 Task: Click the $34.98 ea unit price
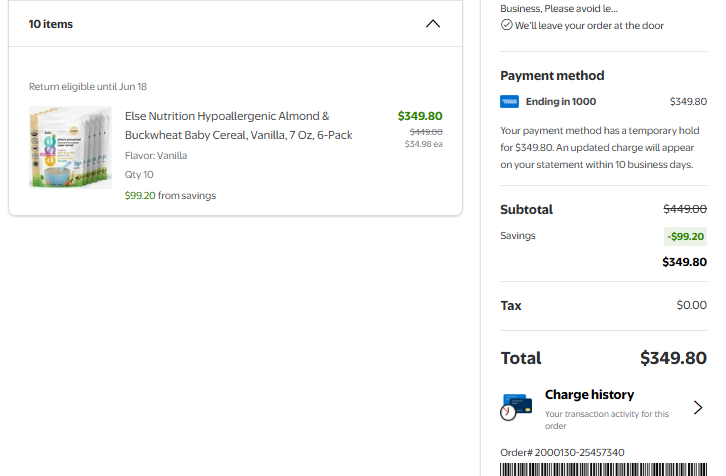[424, 144]
